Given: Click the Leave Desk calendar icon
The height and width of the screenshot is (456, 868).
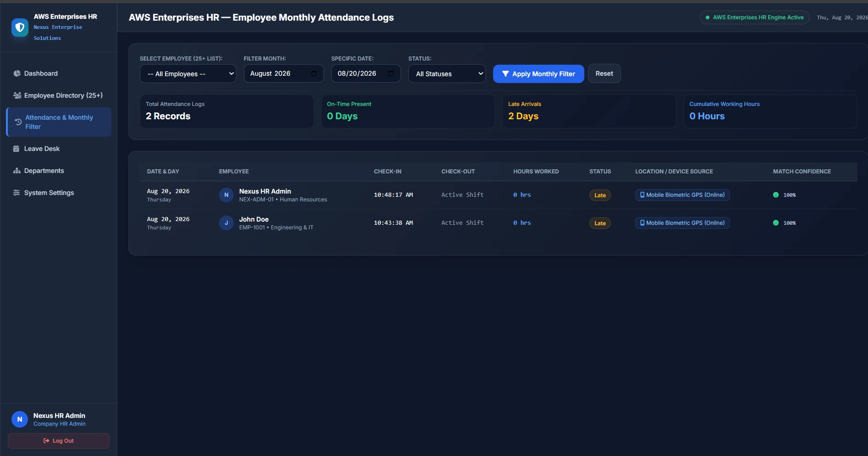Looking at the screenshot, I should tap(16, 149).
